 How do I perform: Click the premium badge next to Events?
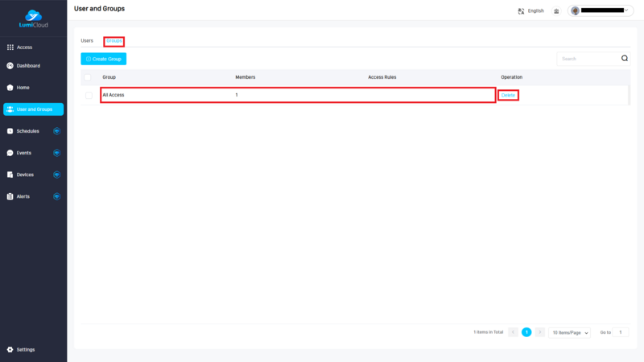pyautogui.click(x=56, y=153)
